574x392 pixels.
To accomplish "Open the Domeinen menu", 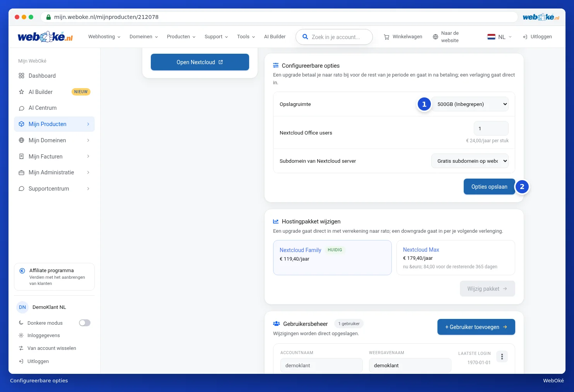I will tap(144, 37).
